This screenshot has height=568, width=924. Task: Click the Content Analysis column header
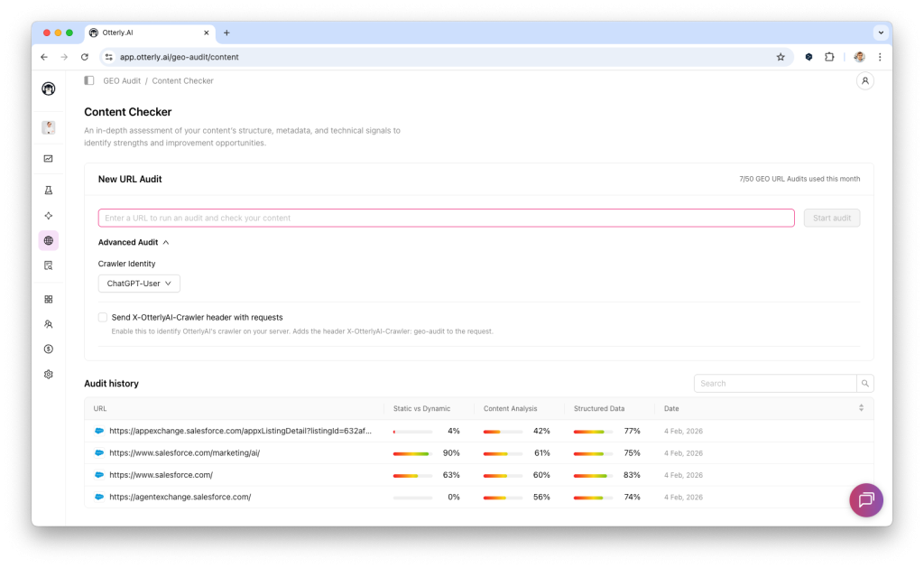coord(511,409)
